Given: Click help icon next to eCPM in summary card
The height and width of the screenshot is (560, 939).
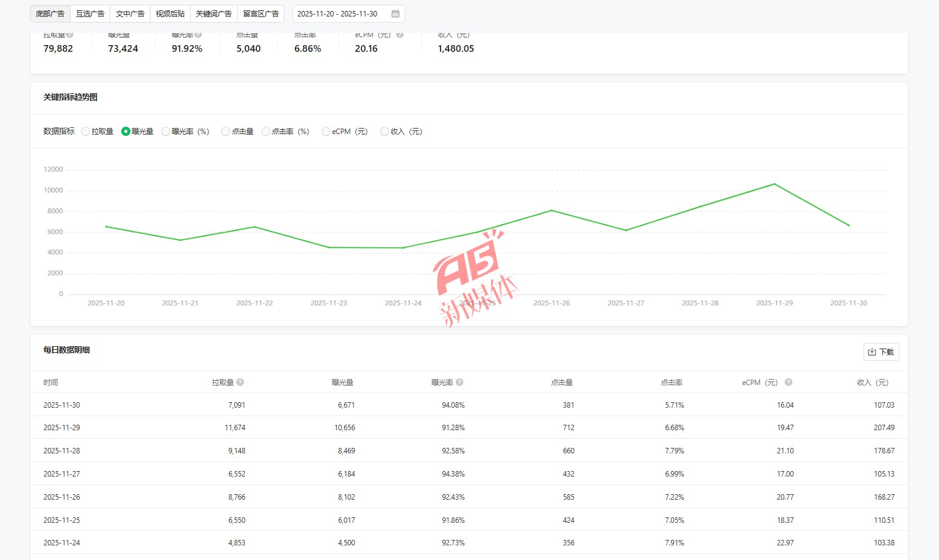Looking at the screenshot, I should coord(400,35).
